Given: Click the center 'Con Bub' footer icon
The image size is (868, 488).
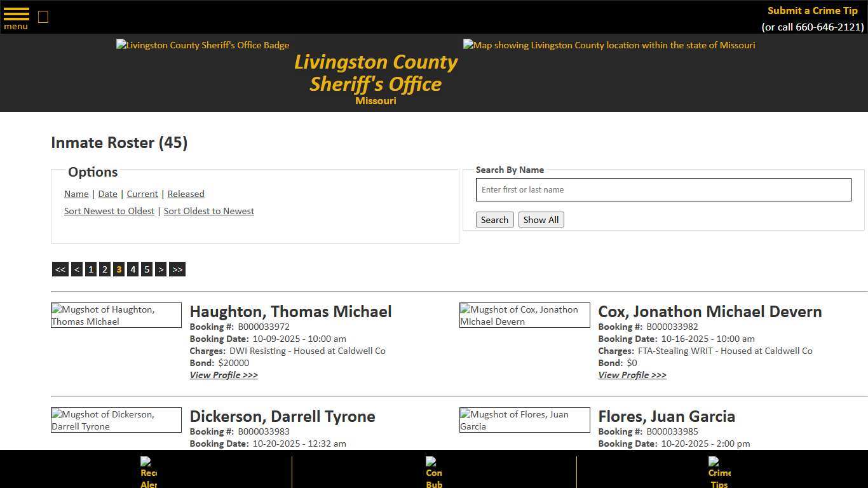Looking at the screenshot, I should (x=433, y=470).
